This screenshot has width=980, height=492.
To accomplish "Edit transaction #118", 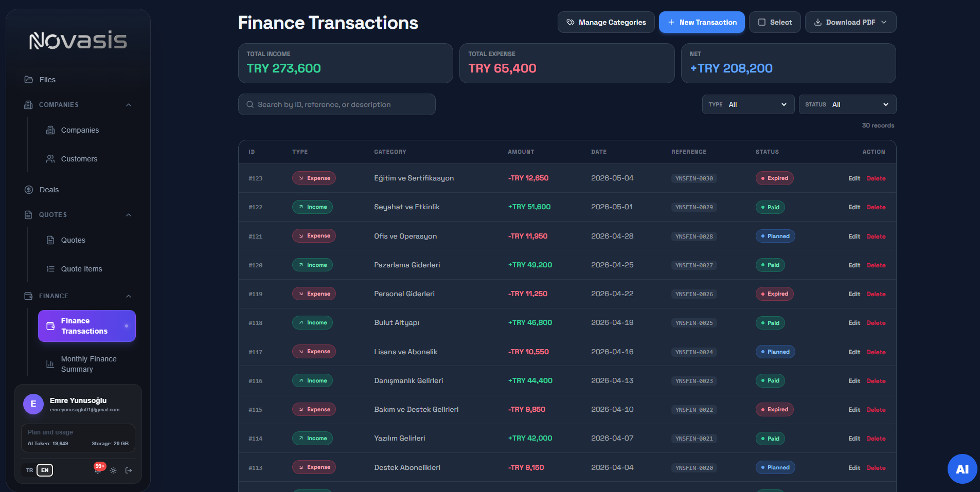I will point(854,323).
